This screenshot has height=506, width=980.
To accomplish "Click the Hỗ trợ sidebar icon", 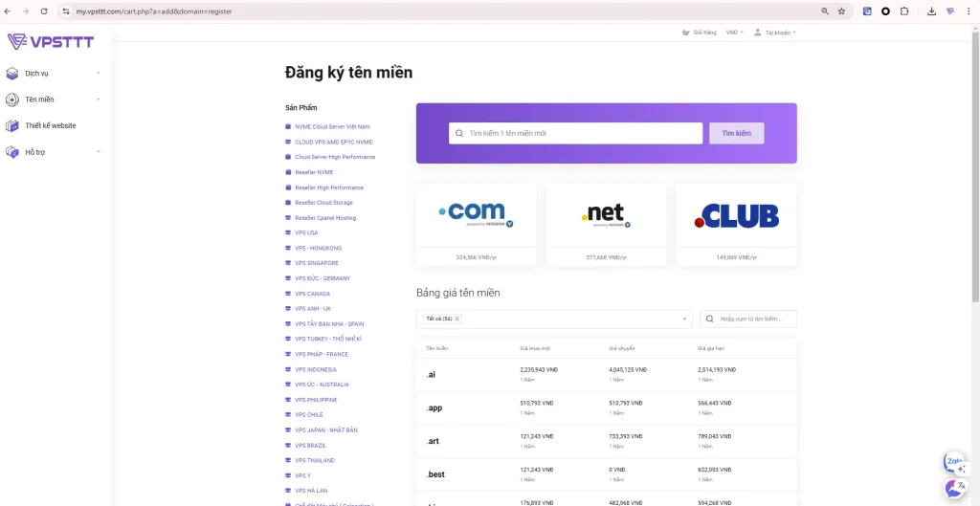I will pos(11,152).
